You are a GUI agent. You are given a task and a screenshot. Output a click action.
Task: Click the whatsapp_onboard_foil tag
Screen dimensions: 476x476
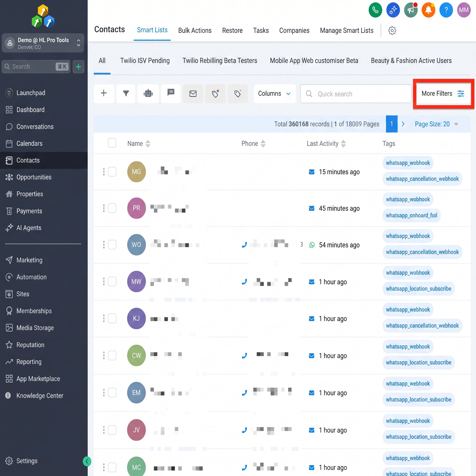tap(411, 215)
